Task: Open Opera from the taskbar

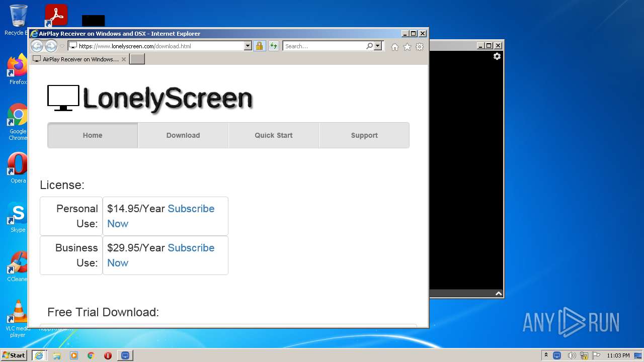Action: 108,355
